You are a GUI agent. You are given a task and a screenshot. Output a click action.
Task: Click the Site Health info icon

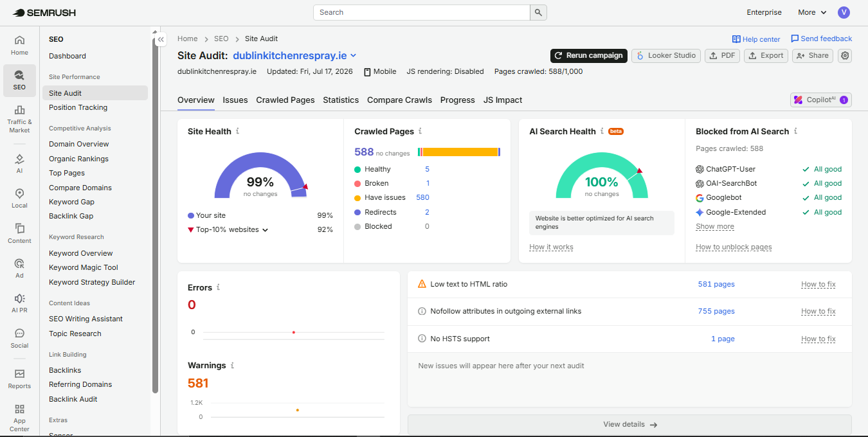coord(238,131)
